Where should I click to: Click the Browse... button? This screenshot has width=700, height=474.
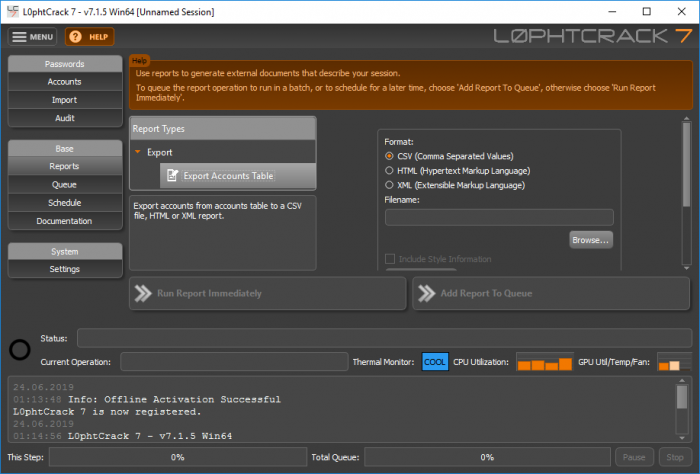[591, 240]
